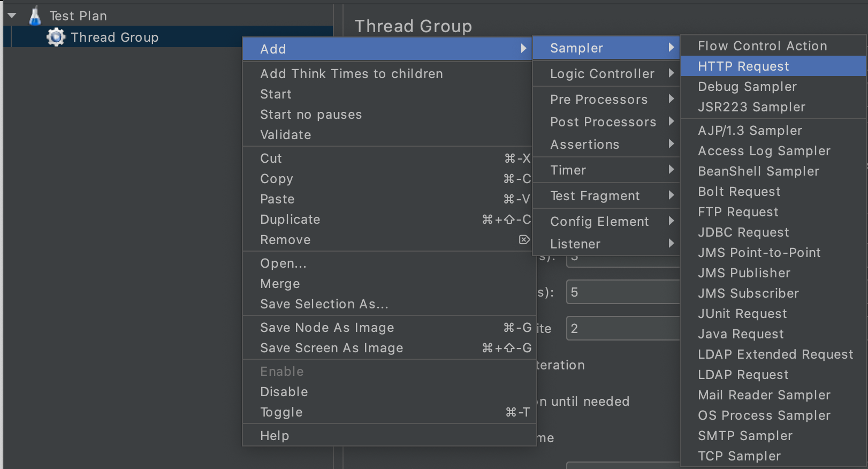Choose JMS Publisher
Image resolution: width=868 pixels, height=469 pixels.
[x=773, y=273]
